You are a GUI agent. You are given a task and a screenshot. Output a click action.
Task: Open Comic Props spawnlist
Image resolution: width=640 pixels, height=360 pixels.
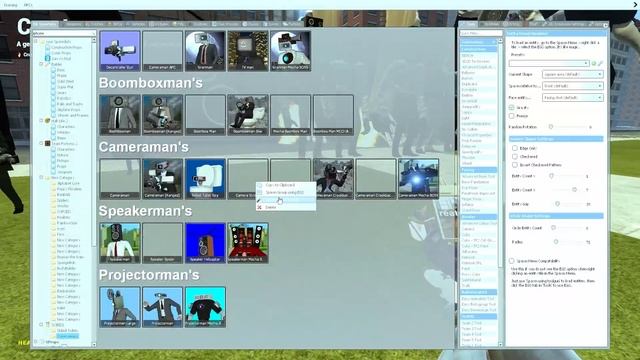(61, 53)
